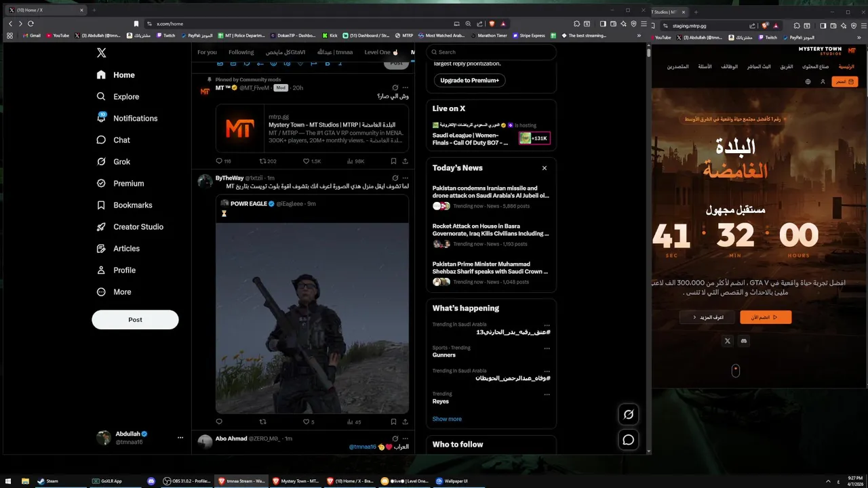Open the POWR EAGLE quoted image
This screenshot has height=488, width=868.
(x=313, y=318)
